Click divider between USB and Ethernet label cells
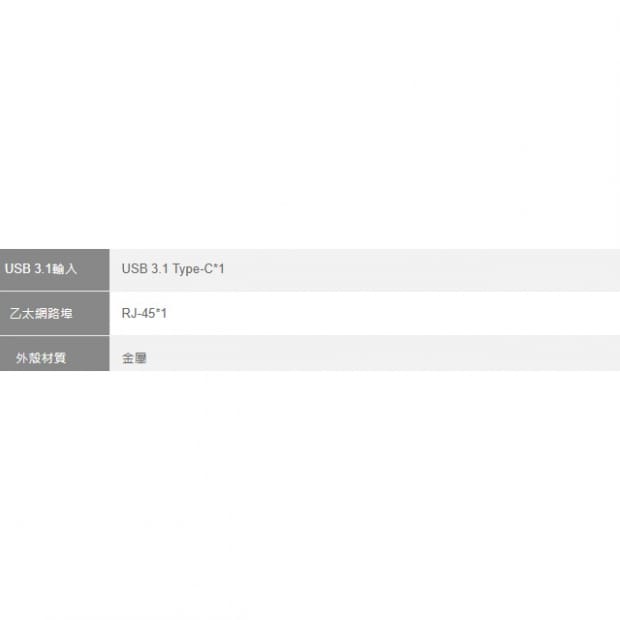Viewport: 620px width, 620px height. pyautogui.click(x=55, y=291)
